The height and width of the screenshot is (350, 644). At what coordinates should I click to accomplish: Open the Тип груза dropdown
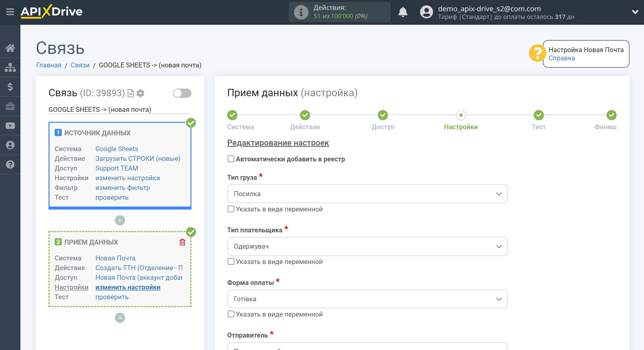click(x=367, y=194)
